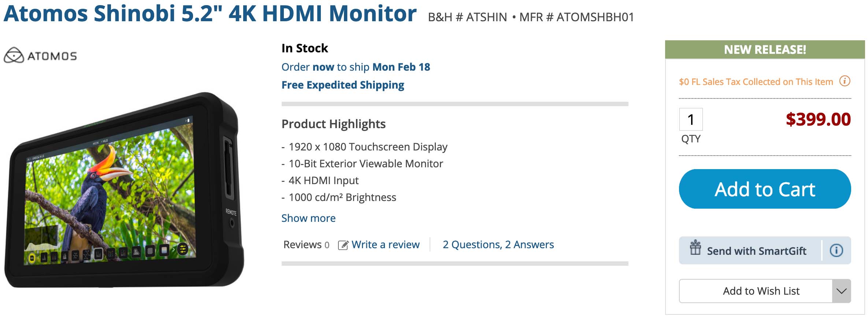Click the Reviews 0 label
868x317 pixels.
(306, 245)
